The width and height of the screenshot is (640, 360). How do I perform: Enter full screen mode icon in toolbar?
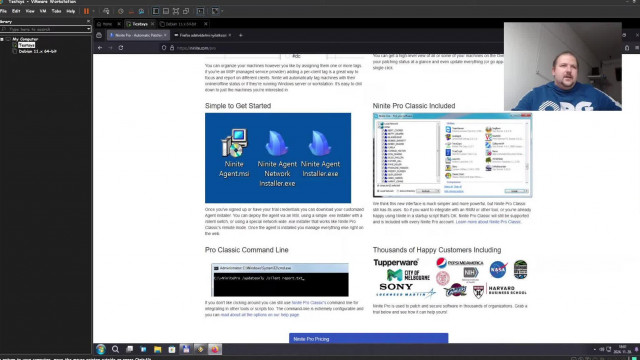click(176, 11)
